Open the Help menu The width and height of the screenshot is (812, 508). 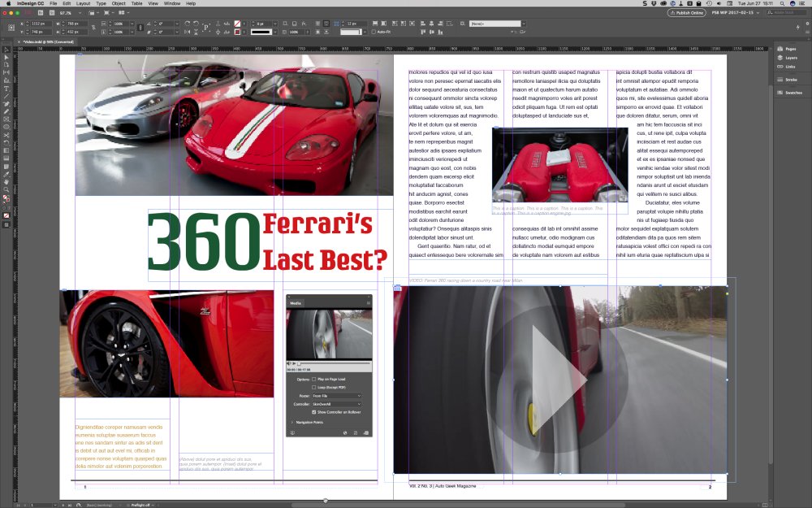(x=191, y=3)
